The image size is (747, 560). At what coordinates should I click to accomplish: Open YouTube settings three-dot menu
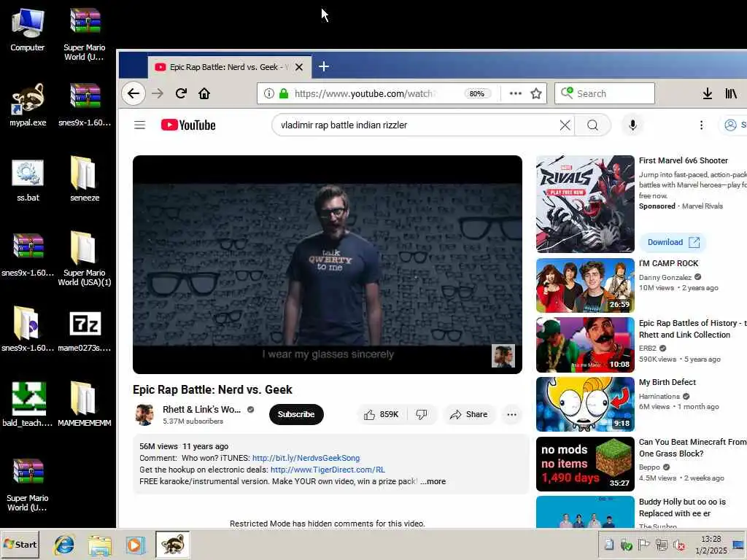pyautogui.click(x=701, y=125)
